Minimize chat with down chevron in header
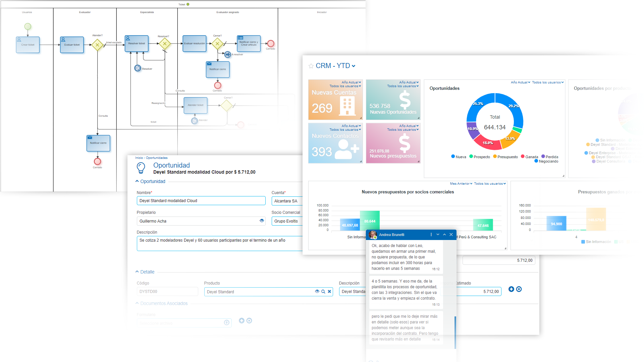 [438, 235]
